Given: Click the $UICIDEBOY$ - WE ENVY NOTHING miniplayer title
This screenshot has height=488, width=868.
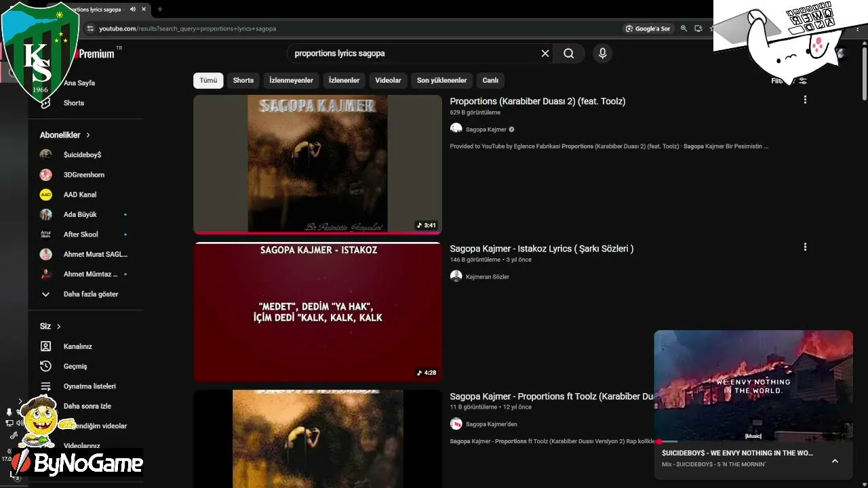Looking at the screenshot, I should (737, 453).
